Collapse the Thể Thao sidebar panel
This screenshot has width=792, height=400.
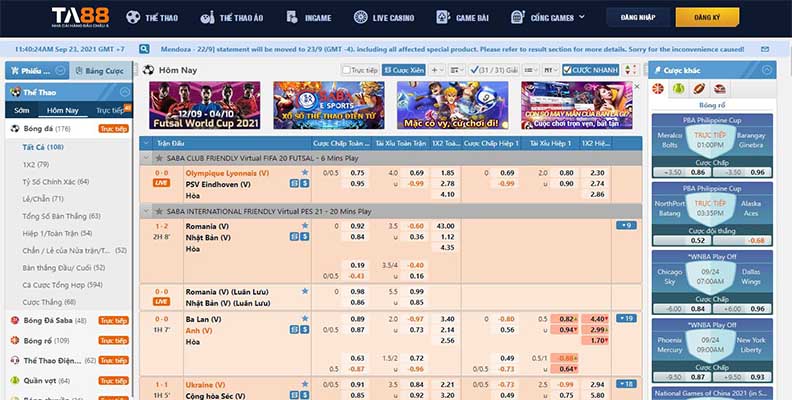[125, 92]
